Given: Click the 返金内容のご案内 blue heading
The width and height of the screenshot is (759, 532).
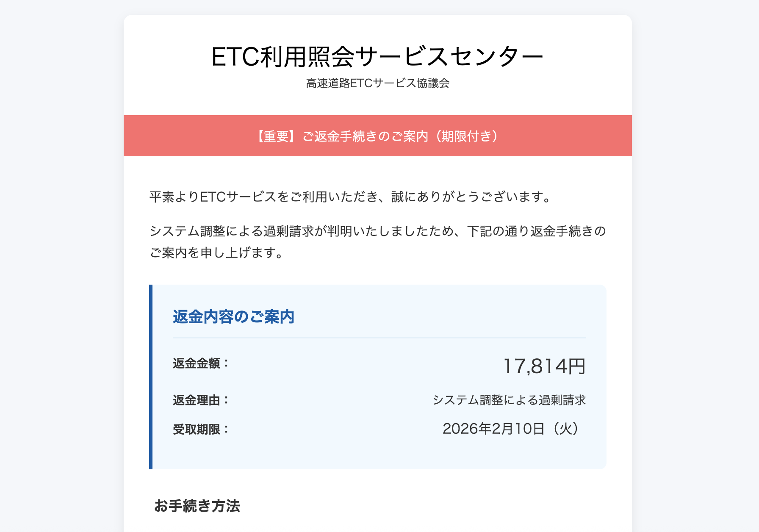Looking at the screenshot, I should coord(233,317).
